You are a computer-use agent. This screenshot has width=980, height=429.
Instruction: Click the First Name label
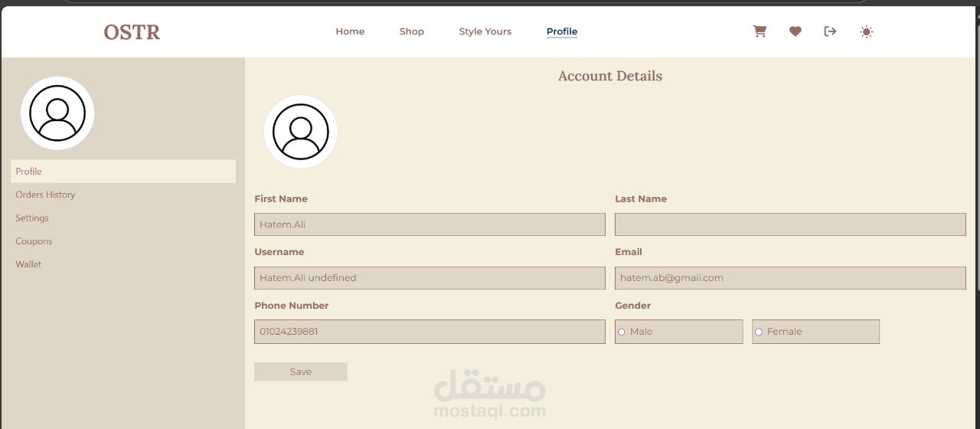click(x=281, y=198)
